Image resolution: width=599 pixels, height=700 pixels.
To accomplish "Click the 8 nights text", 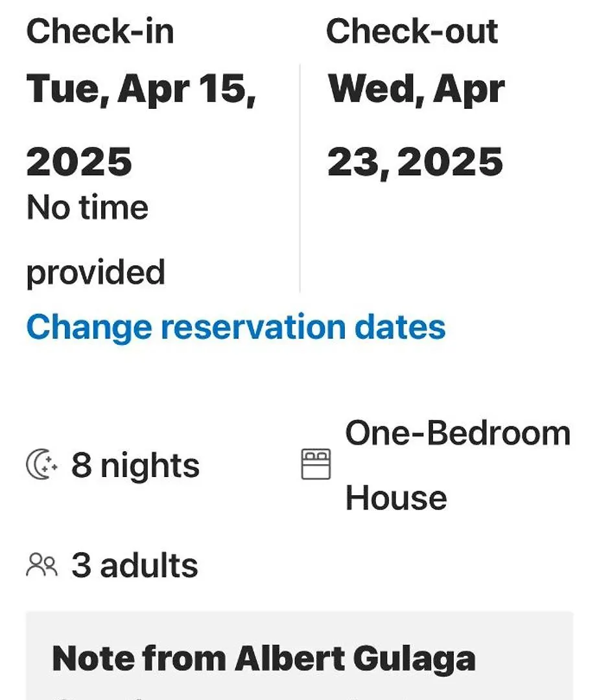I will click(x=135, y=465).
